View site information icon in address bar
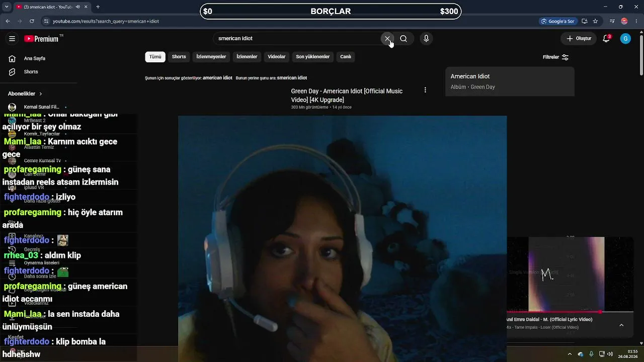Image resolution: width=644 pixels, height=362 pixels. click(46, 21)
